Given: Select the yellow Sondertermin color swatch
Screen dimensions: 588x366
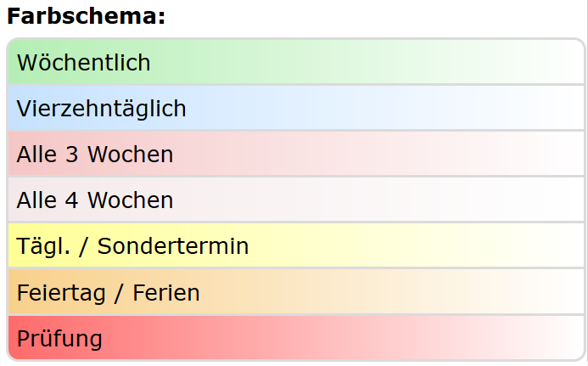Looking at the screenshot, I should (x=339, y=246).
